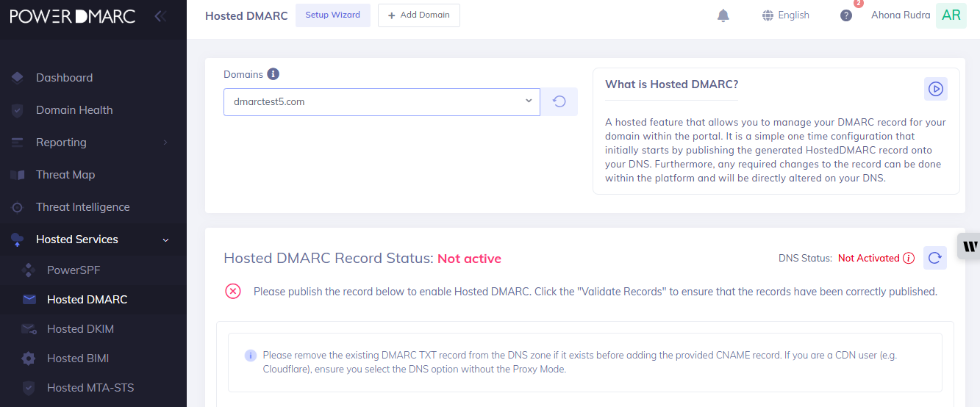
Task: Click the Add Domain button
Action: coord(419,15)
